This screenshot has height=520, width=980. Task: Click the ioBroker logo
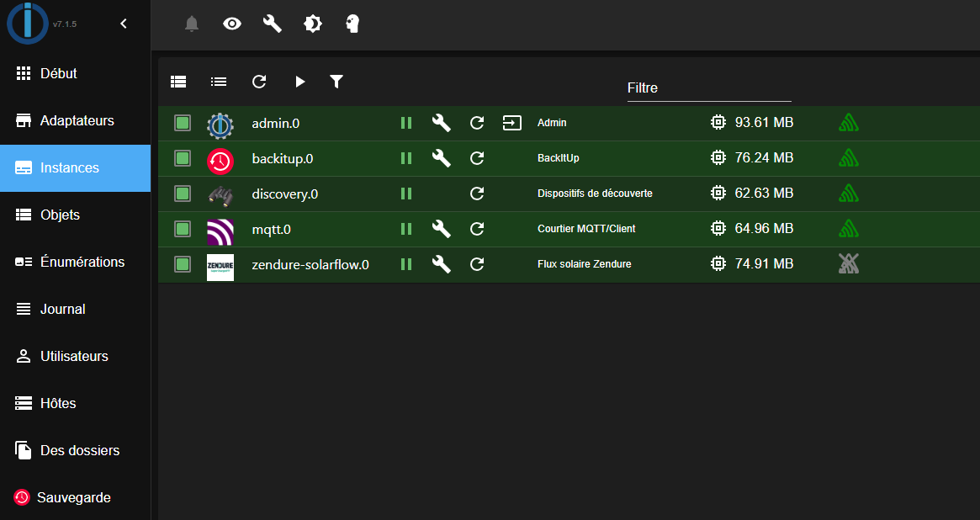28,24
